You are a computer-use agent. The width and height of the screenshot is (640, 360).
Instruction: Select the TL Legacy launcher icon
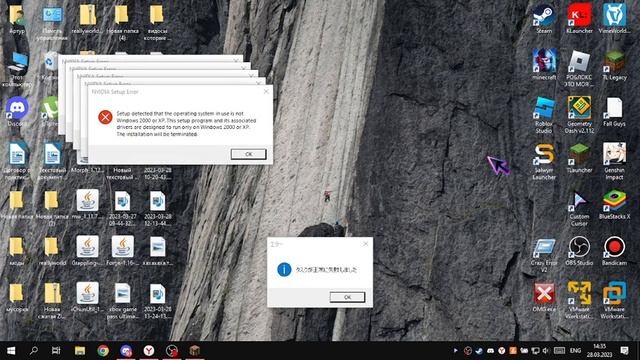tap(614, 65)
